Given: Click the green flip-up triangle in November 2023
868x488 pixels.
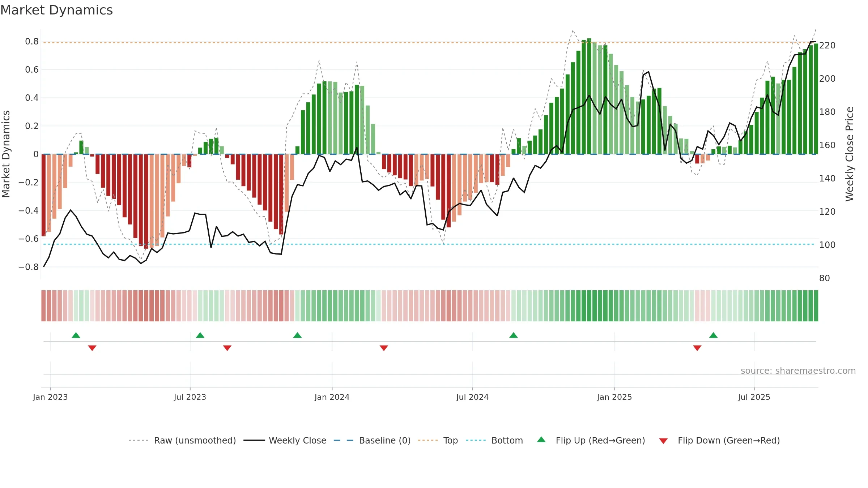Looking at the screenshot, I should [x=298, y=335].
